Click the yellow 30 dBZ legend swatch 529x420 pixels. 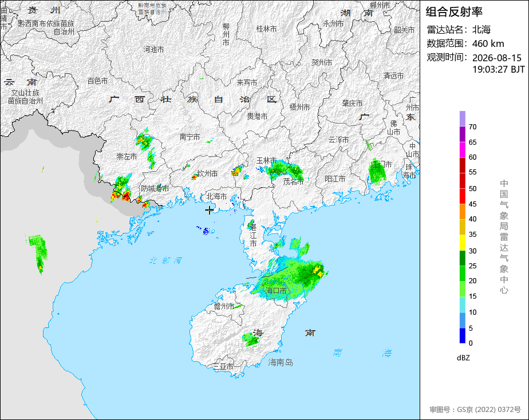pos(462,243)
